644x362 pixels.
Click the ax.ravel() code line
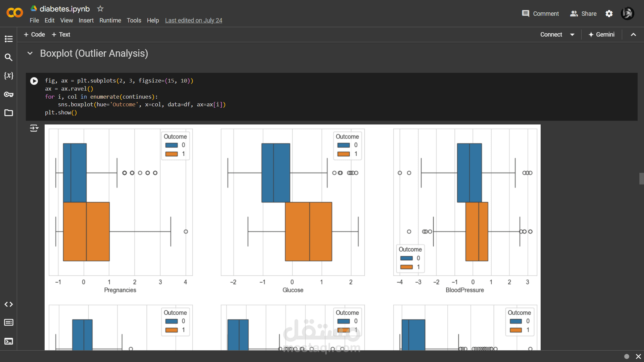[69, 89]
